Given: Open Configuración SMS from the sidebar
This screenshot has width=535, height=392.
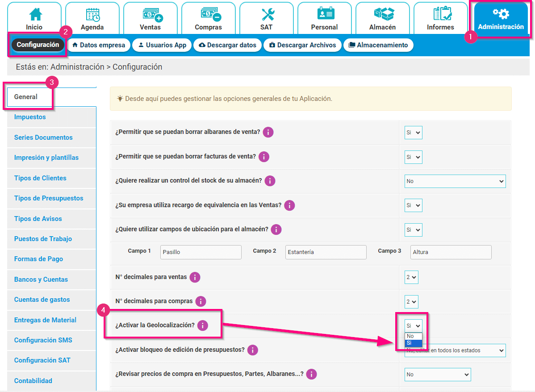Looking at the screenshot, I should point(42,340).
